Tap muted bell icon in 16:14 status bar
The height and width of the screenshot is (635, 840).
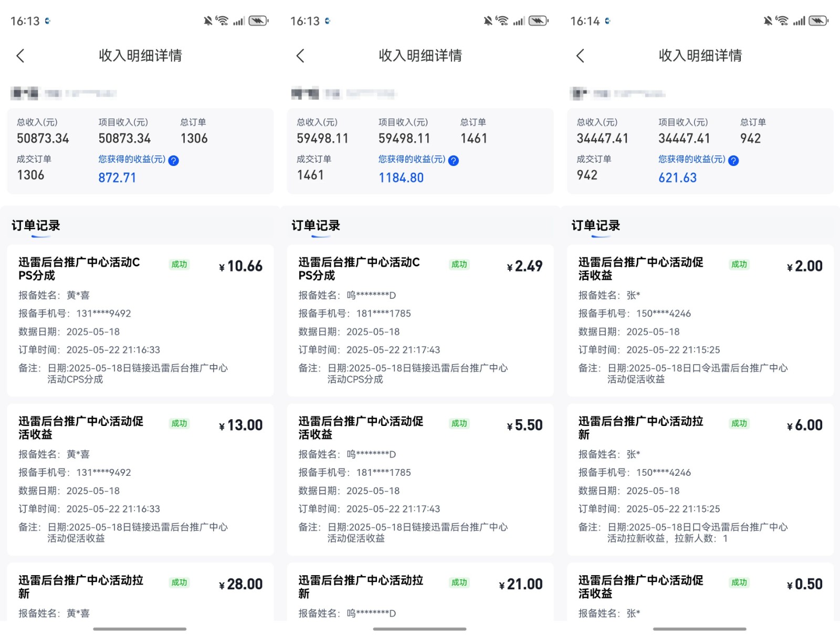coord(768,21)
